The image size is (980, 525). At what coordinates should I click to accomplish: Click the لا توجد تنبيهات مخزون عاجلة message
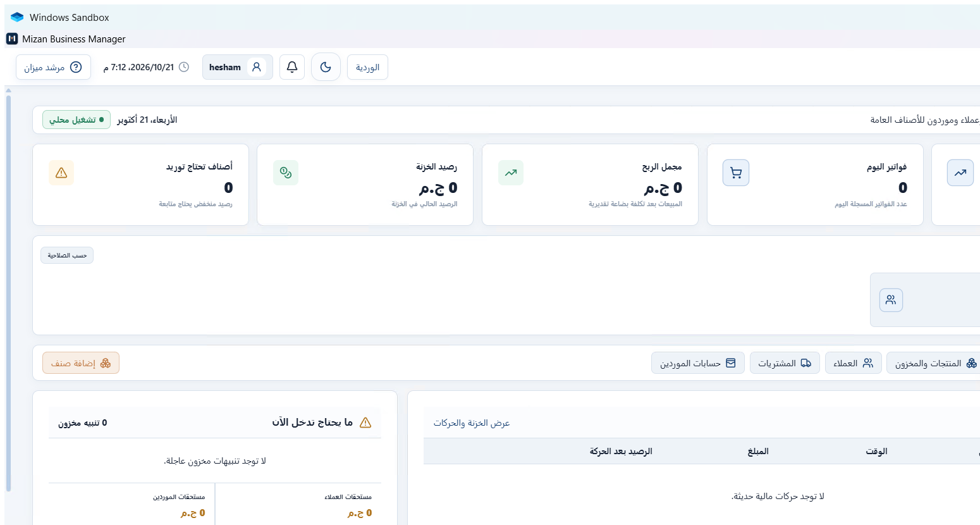(x=215, y=461)
